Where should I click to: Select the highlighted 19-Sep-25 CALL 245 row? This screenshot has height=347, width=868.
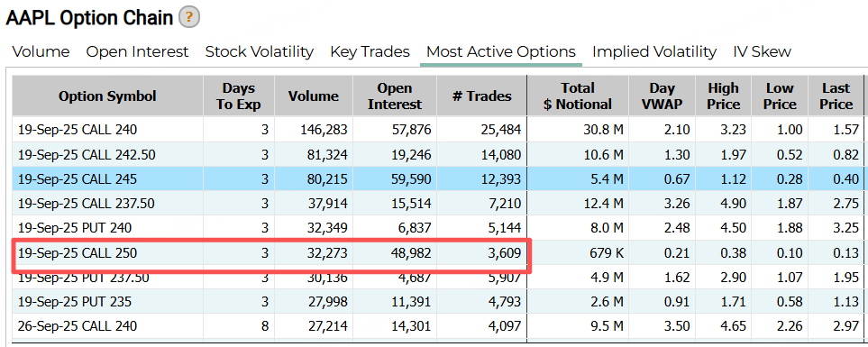coord(438,178)
